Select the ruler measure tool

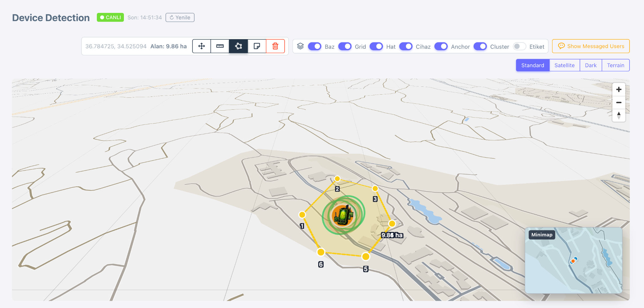220,46
